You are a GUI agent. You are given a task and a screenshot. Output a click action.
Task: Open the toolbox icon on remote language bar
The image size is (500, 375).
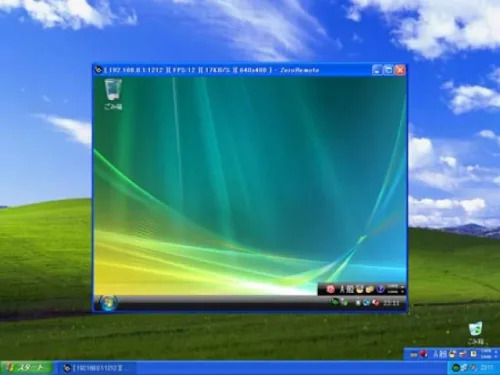coord(369,289)
